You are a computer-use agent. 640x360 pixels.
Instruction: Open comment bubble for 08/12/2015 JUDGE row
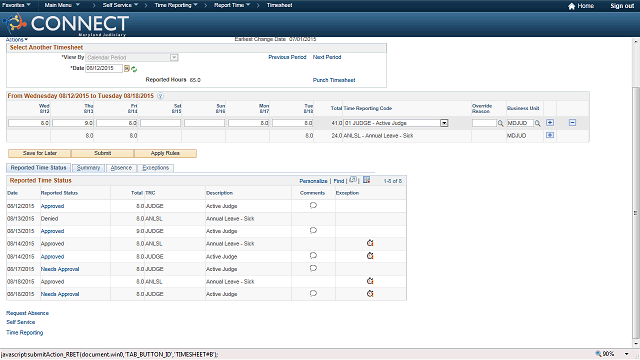pyautogui.click(x=313, y=205)
